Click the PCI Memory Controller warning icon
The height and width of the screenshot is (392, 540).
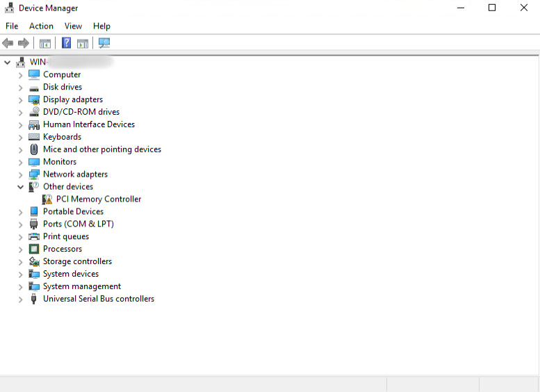(x=47, y=199)
